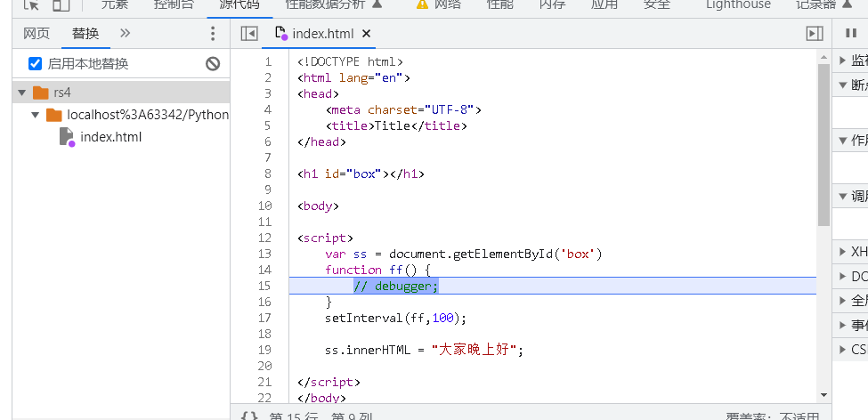Switch to the 网页 navigator tab
This screenshot has width=868, height=420.
pos(37,34)
